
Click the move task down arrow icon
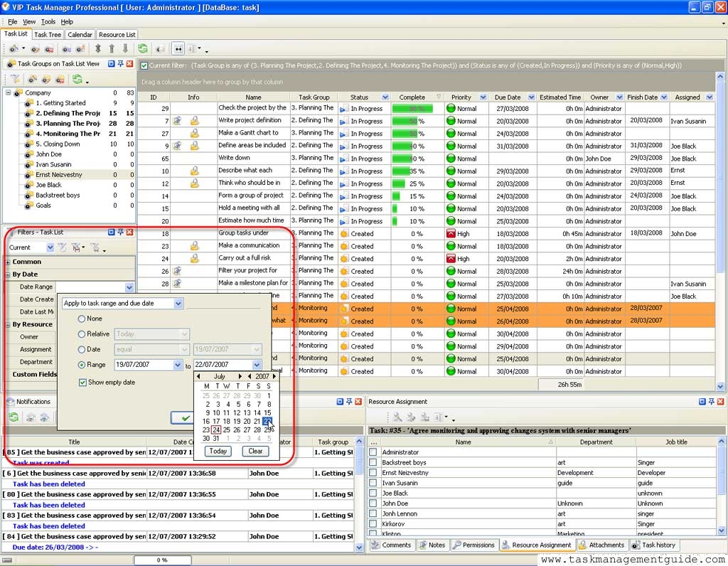[x=126, y=49]
